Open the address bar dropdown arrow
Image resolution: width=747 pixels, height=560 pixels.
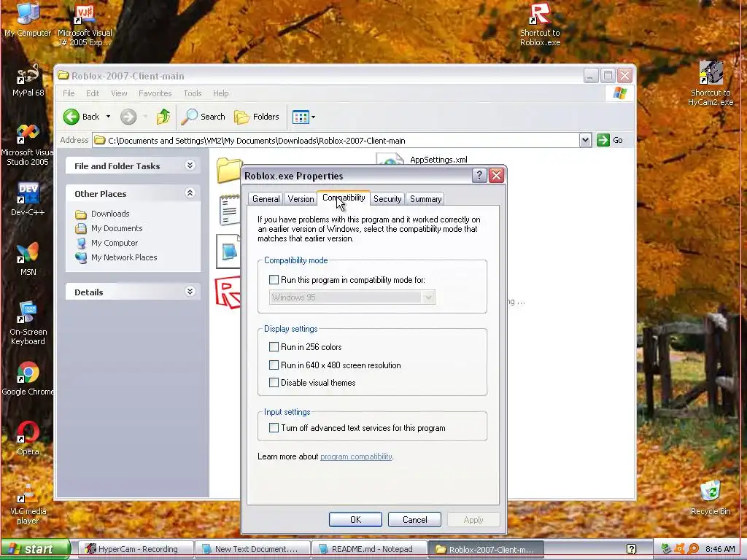[586, 140]
